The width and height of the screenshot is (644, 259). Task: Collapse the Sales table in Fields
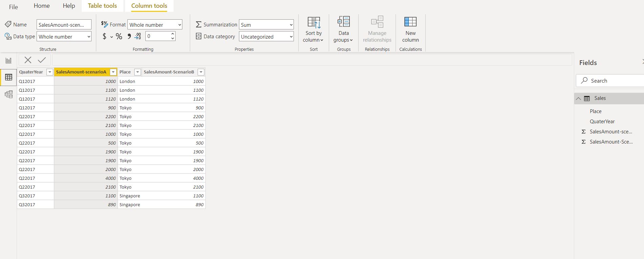coord(579,99)
